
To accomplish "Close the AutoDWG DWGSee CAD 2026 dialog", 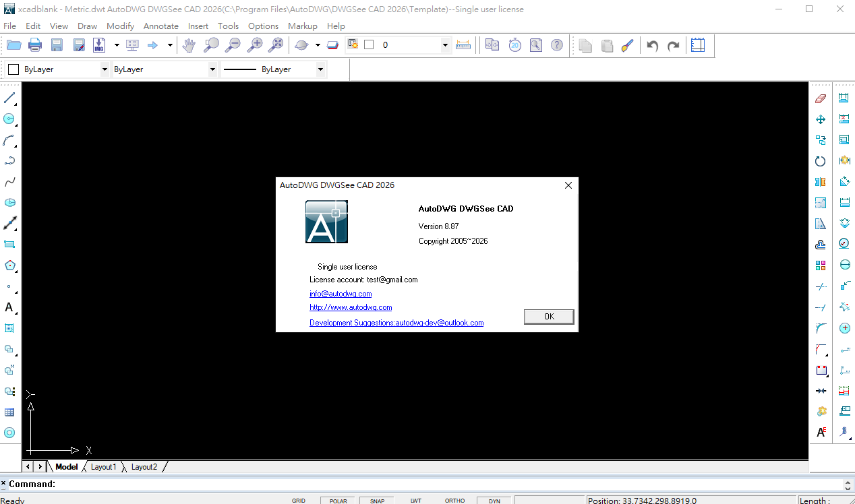I will click(568, 185).
